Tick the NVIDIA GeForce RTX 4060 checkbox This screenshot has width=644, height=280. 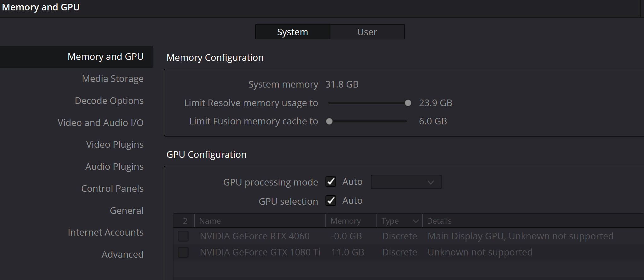183,236
